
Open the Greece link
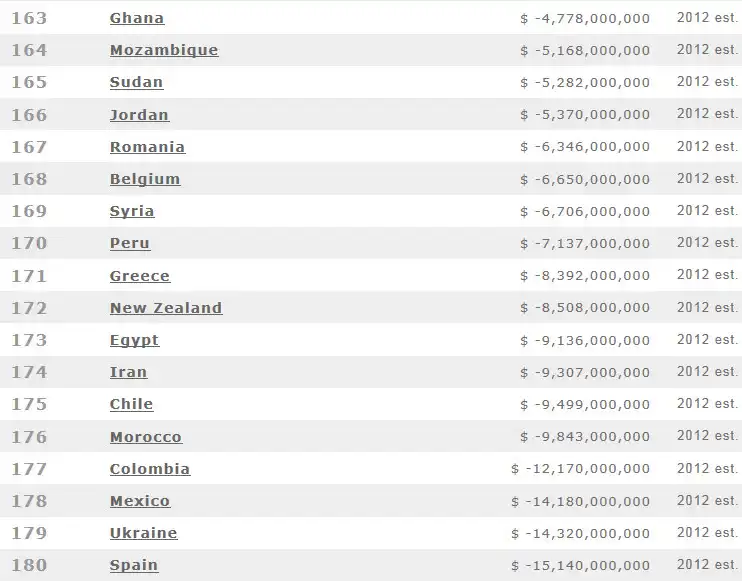coord(140,276)
